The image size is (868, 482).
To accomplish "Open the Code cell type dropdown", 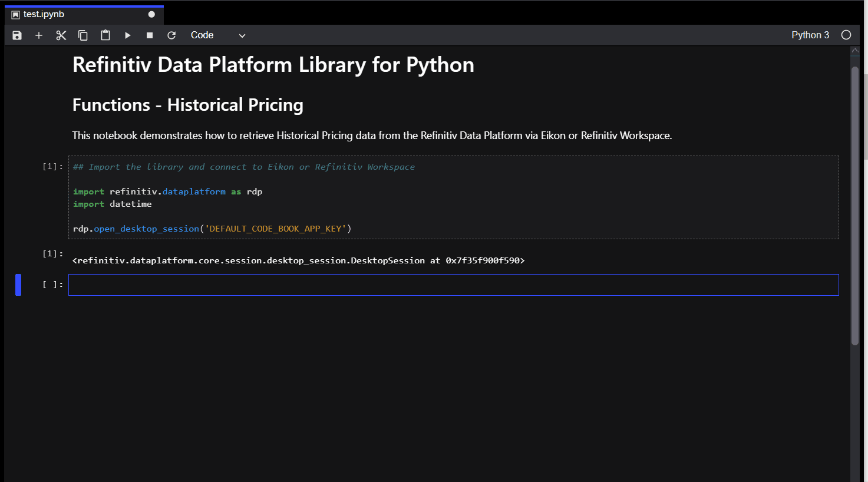I will [218, 35].
